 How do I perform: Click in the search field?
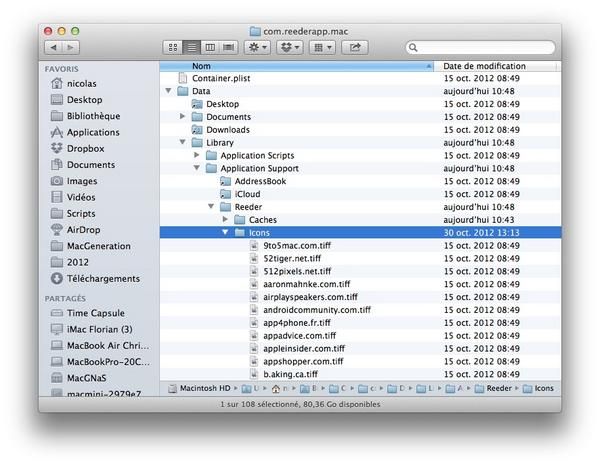click(x=480, y=47)
